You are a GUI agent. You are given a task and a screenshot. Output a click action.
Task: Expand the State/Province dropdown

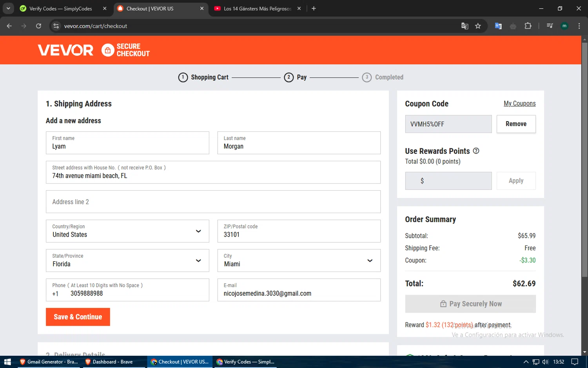pos(127,261)
